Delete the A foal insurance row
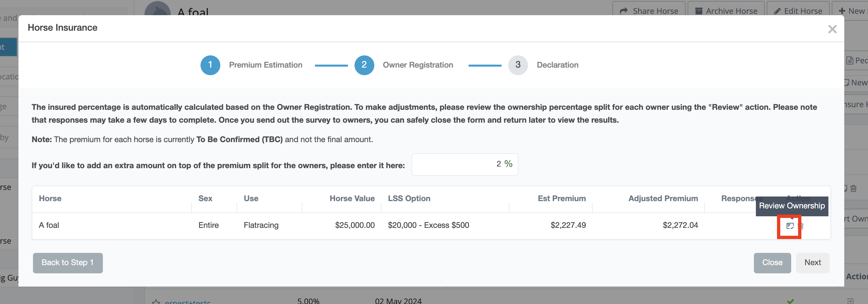Screen dimensions: 868x304 tap(802, 226)
